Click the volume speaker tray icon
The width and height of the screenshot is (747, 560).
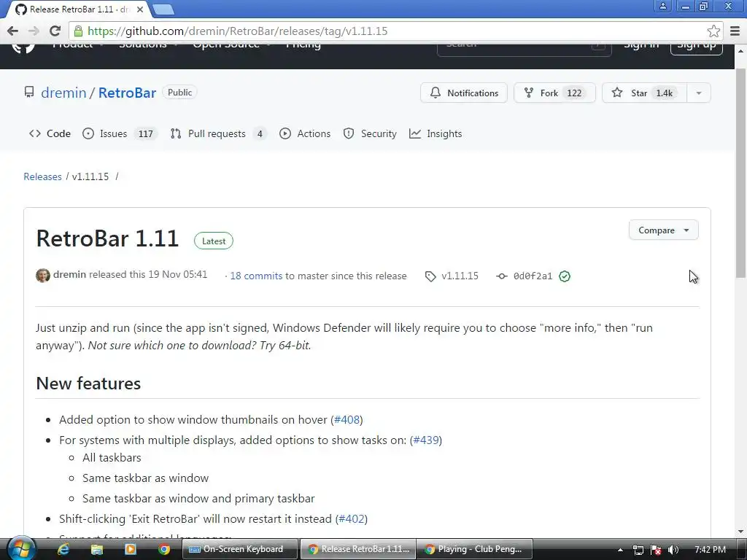pyautogui.click(x=673, y=550)
